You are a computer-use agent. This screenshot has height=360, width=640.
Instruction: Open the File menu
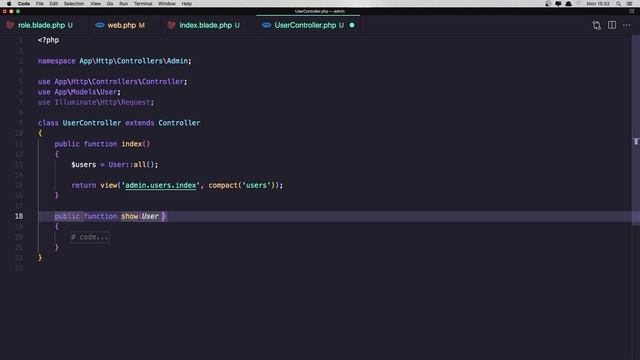click(40, 4)
